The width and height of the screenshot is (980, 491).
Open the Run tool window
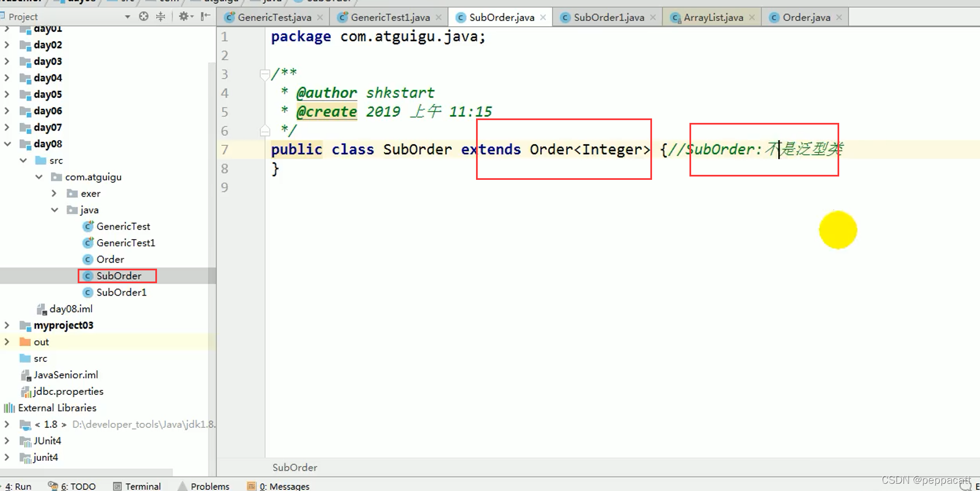(x=17, y=486)
